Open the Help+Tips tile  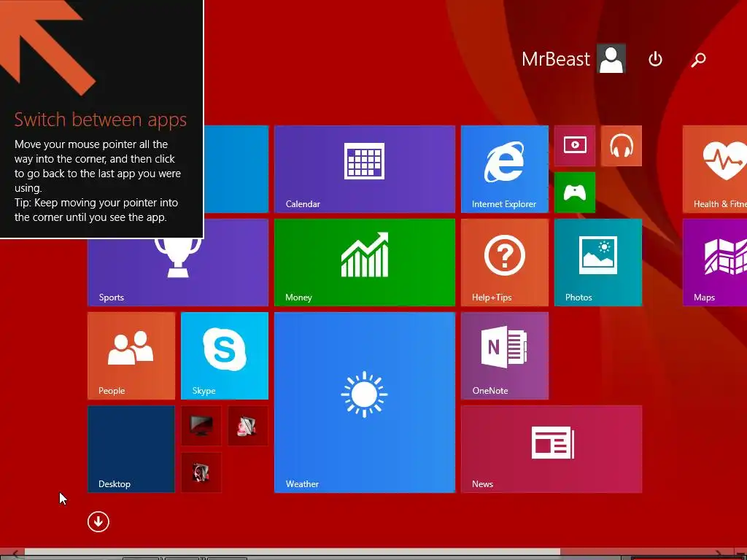click(505, 262)
